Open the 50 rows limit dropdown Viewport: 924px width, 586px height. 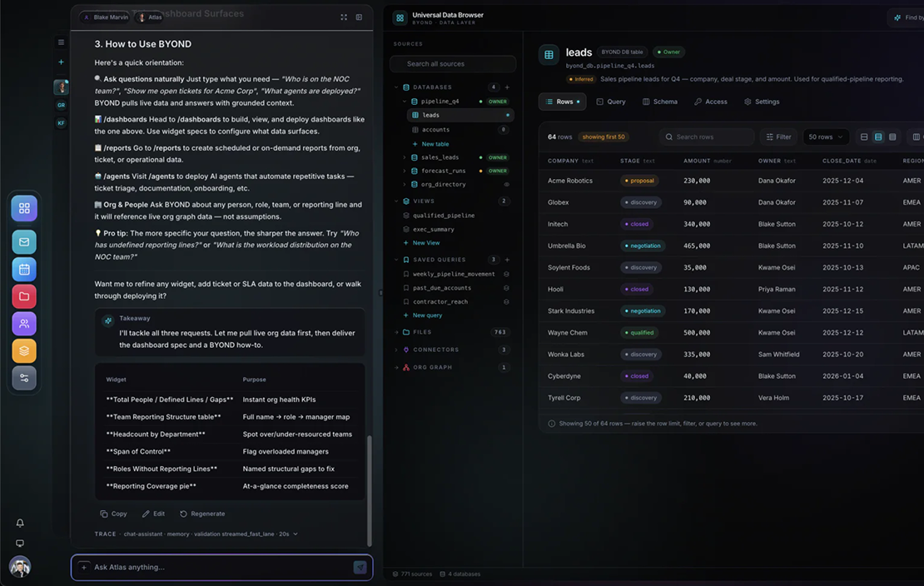point(826,137)
